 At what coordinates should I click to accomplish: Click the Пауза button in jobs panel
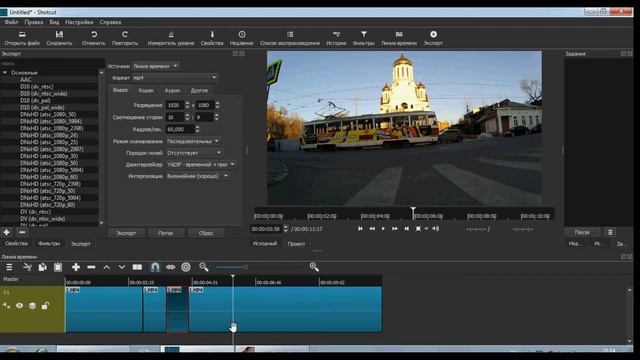582,232
